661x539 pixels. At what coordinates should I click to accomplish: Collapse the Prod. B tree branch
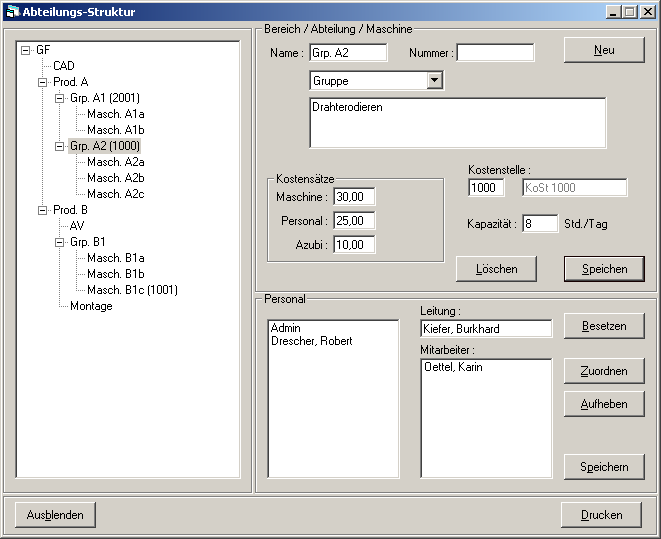43,210
